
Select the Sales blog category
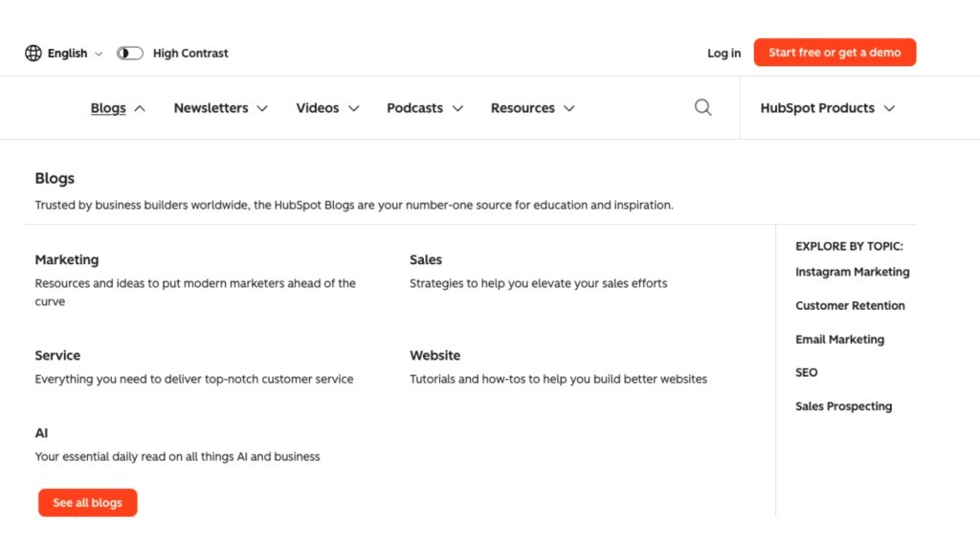425,259
